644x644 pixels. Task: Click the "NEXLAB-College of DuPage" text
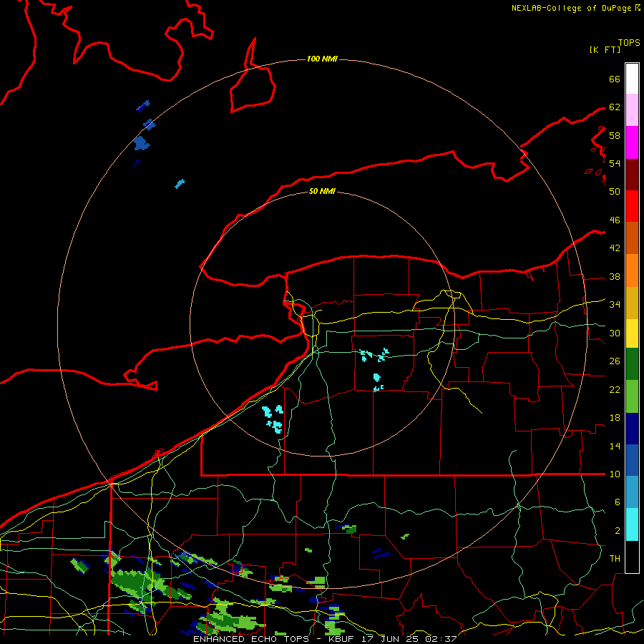tap(572, 8)
